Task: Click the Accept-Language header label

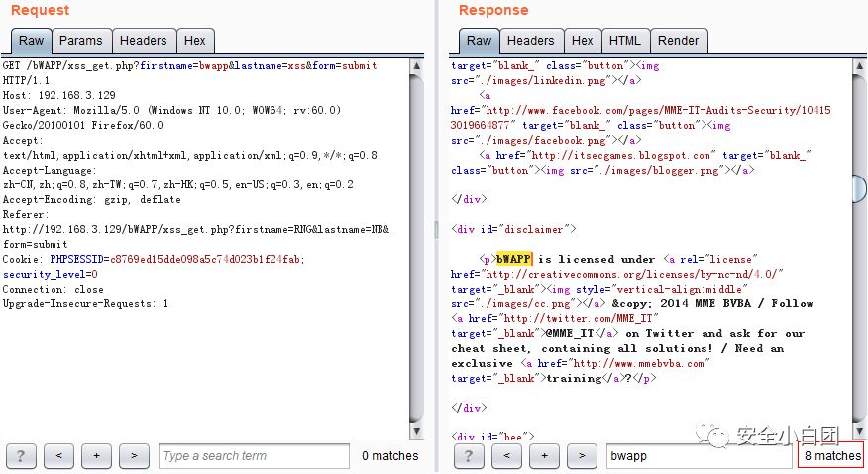Action: [x=49, y=170]
